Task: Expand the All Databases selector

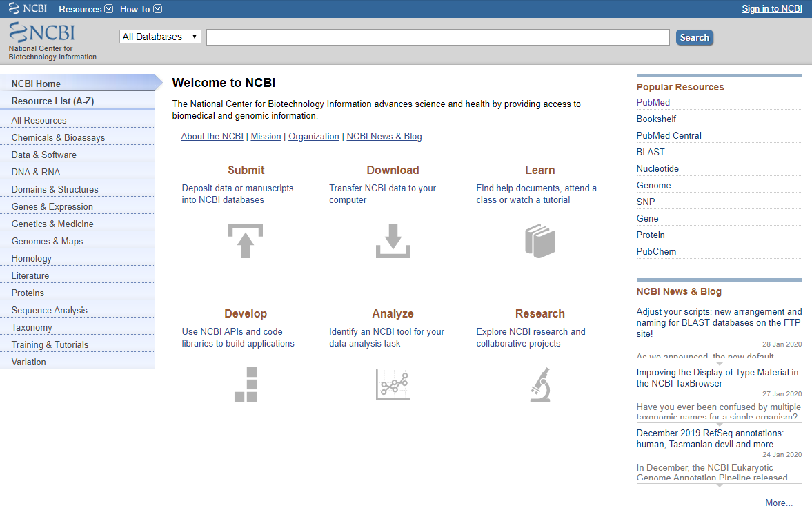Action: point(160,37)
